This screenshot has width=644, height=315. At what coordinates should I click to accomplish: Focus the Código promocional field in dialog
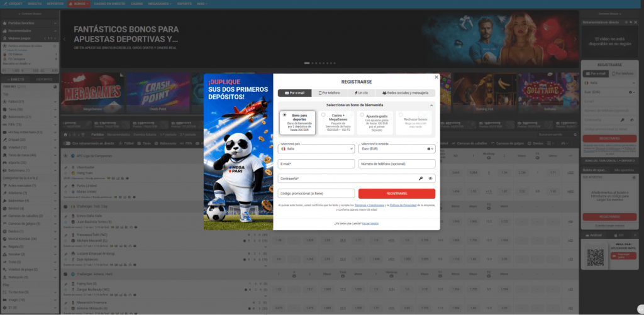tap(316, 194)
